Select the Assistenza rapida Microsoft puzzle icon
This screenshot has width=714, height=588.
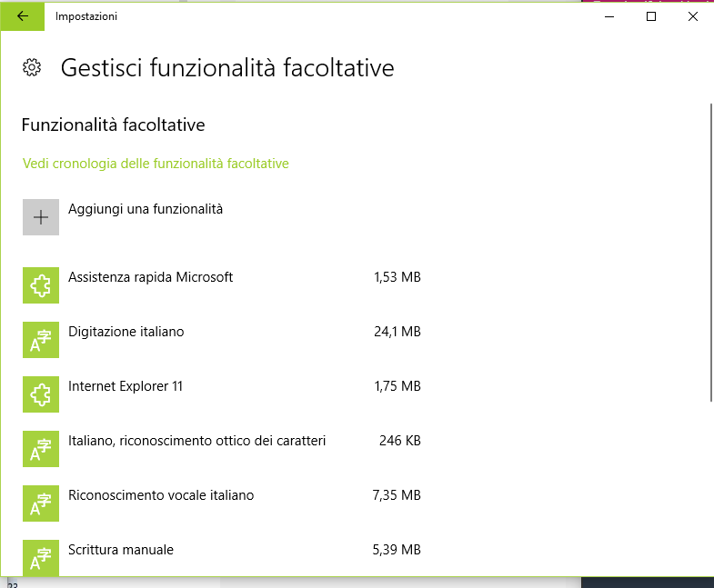[41, 285]
